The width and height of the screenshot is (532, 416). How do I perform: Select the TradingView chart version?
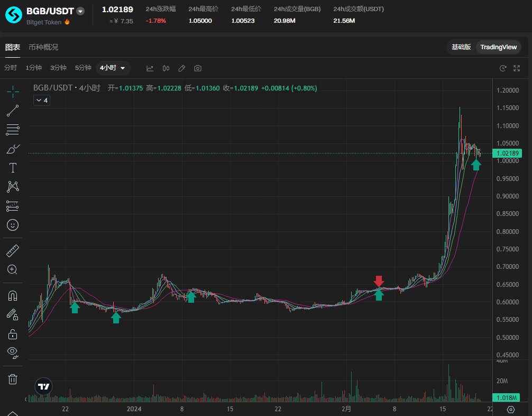(x=498, y=47)
